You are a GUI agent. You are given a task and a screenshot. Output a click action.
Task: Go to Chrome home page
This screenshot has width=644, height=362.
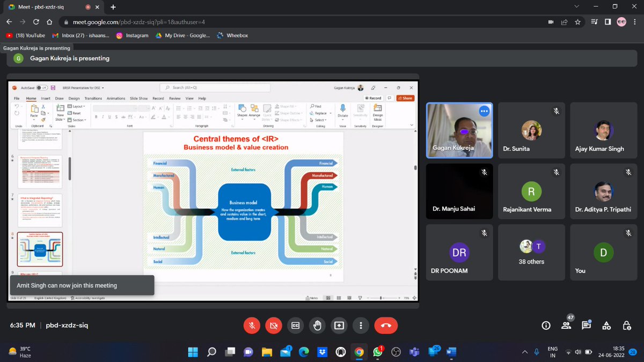(x=49, y=22)
